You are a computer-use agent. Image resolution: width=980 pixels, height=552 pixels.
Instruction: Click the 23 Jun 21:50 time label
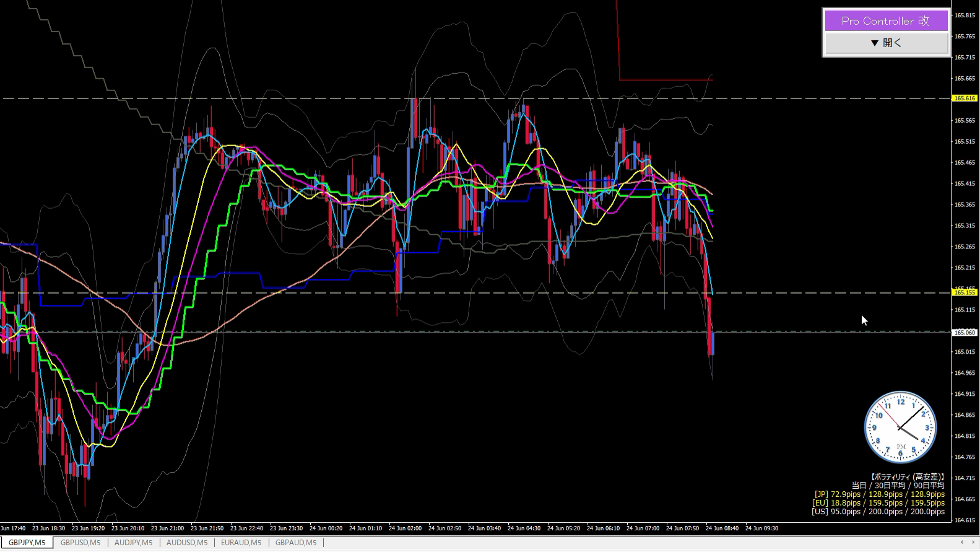(x=207, y=528)
